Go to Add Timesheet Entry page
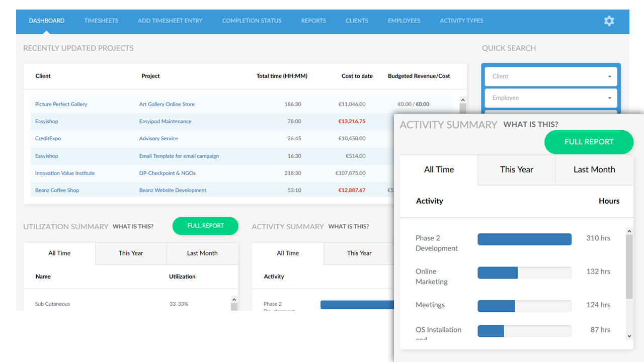Image resolution: width=644 pixels, height=362 pixels. 170,21
